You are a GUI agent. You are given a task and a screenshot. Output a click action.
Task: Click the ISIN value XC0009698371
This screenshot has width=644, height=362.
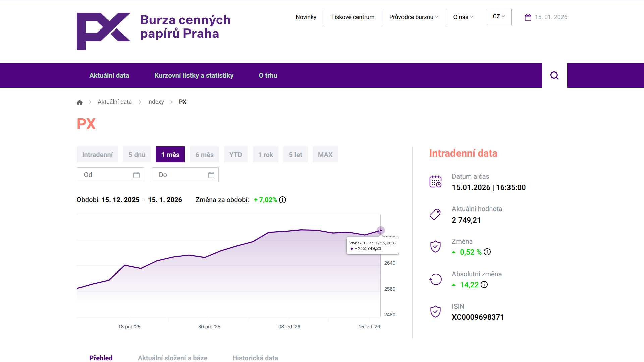(478, 317)
